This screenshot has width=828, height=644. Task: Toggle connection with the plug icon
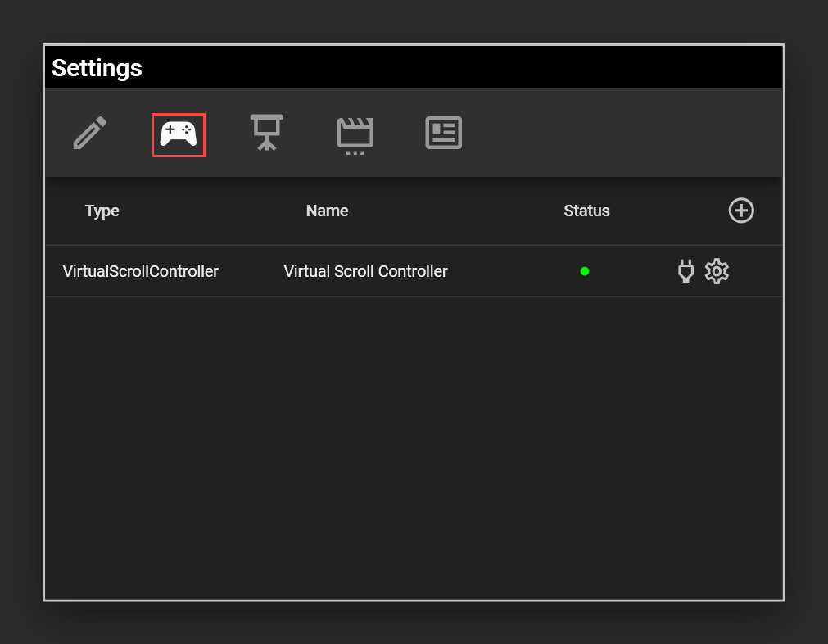click(x=686, y=271)
